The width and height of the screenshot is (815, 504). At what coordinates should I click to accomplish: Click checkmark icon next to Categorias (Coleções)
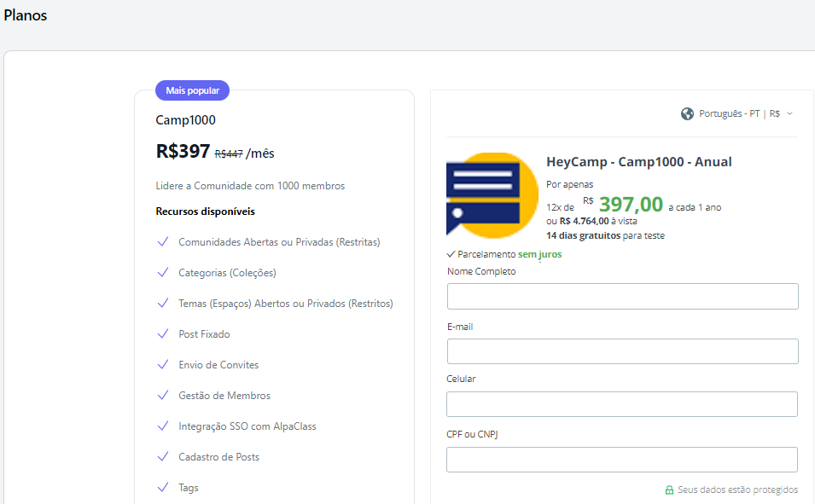coord(163,272)
